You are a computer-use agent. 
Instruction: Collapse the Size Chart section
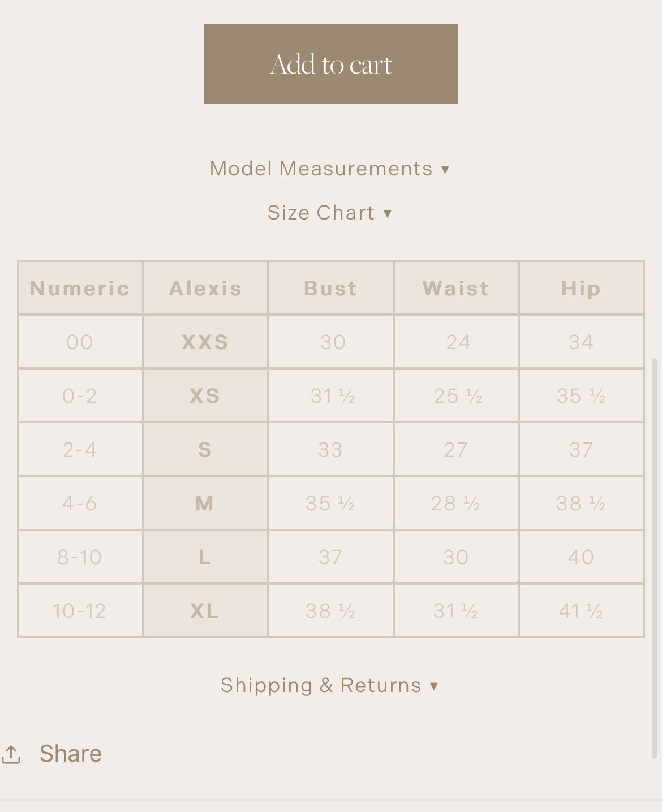point(329,213)
